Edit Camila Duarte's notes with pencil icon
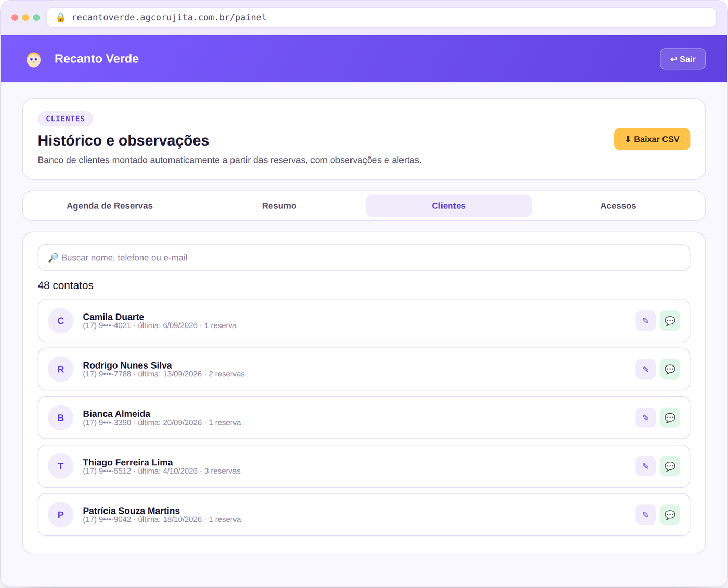728x588 pixels. 645,321
